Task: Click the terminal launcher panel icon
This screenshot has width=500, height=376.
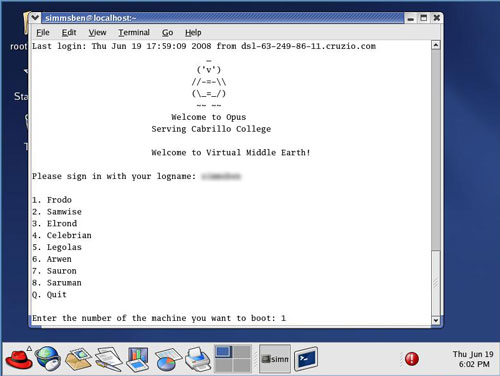Action: [306, 359]
